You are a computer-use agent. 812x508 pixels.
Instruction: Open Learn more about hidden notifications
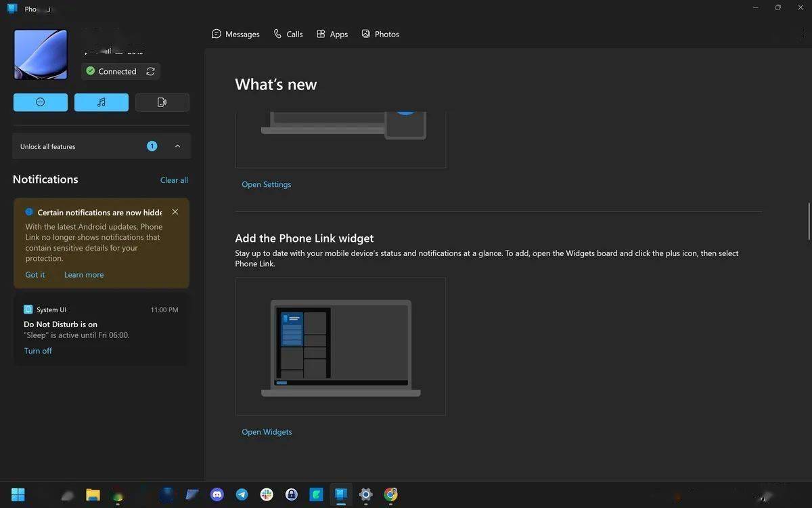coord(84,275)
